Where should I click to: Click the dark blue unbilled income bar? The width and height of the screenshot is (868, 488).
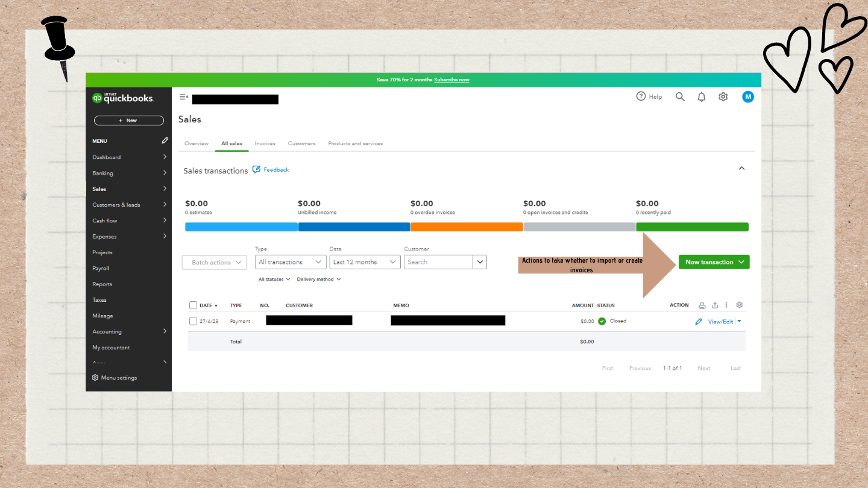[x=354, y=227]
